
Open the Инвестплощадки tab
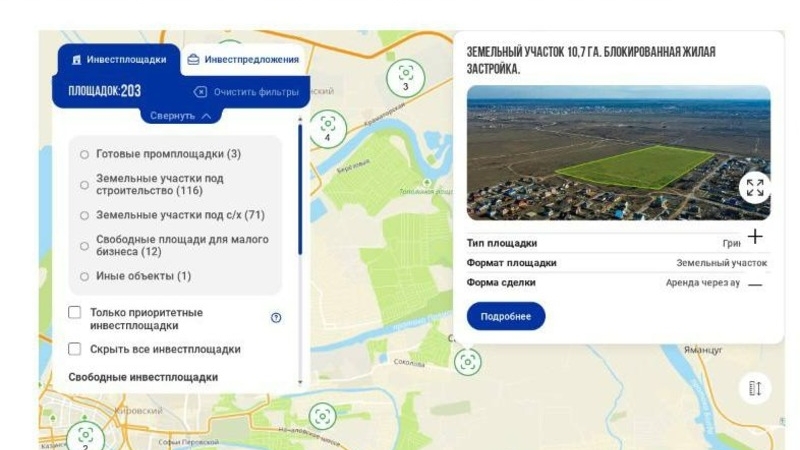tap(119, 60)
